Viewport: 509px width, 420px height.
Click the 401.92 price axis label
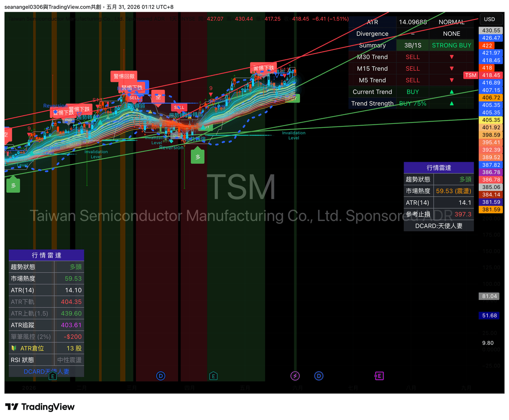click(491, 128)
